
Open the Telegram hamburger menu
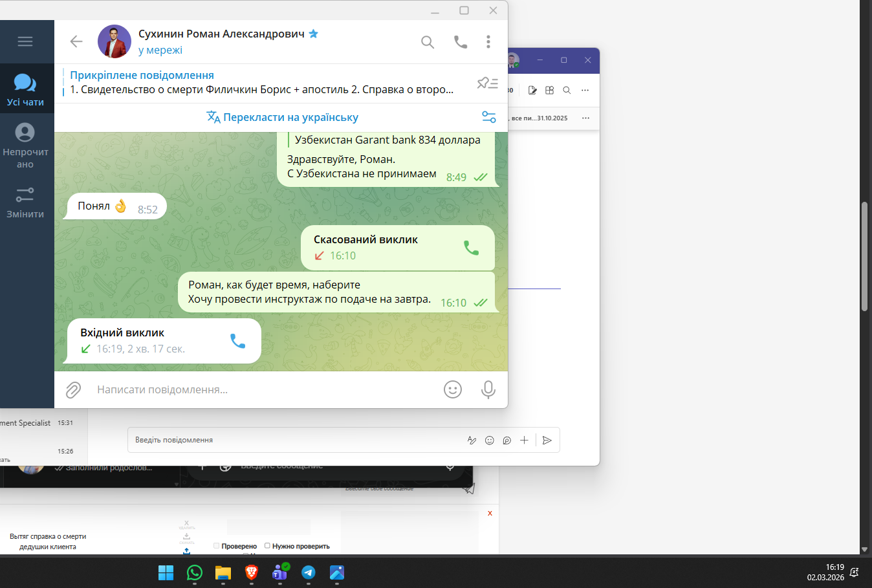tap(25, 41)
